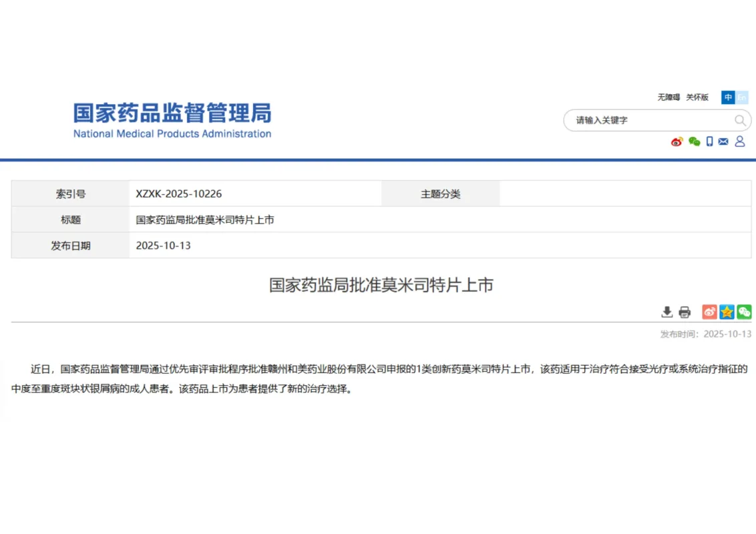The width and height of the screenshot is (756, 534).
Task: Share article to QQ Zone star button
Action: click(727, 312)
